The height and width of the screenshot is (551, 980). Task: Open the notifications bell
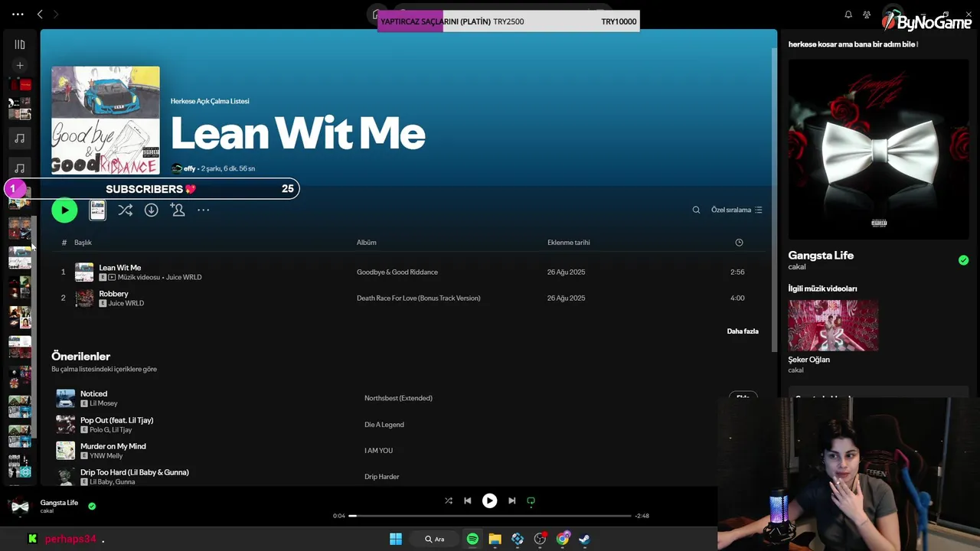click(848, 15)
